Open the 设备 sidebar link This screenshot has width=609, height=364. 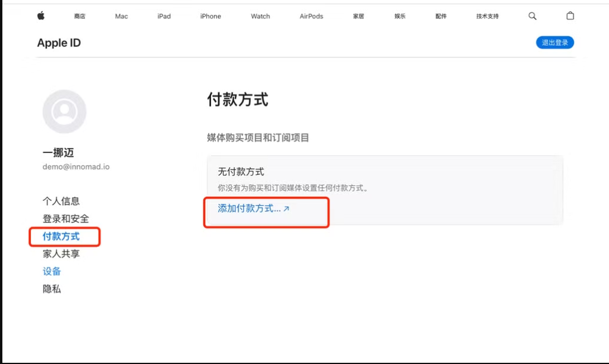pos(52,271)
